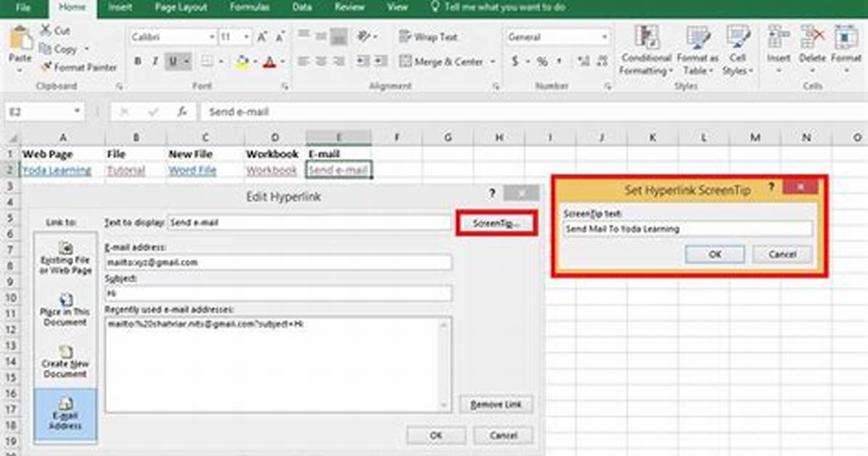The width and height of the screenshot is (868, 456).
Task: Toggle Italic formatting
Action: coord(155,62)
